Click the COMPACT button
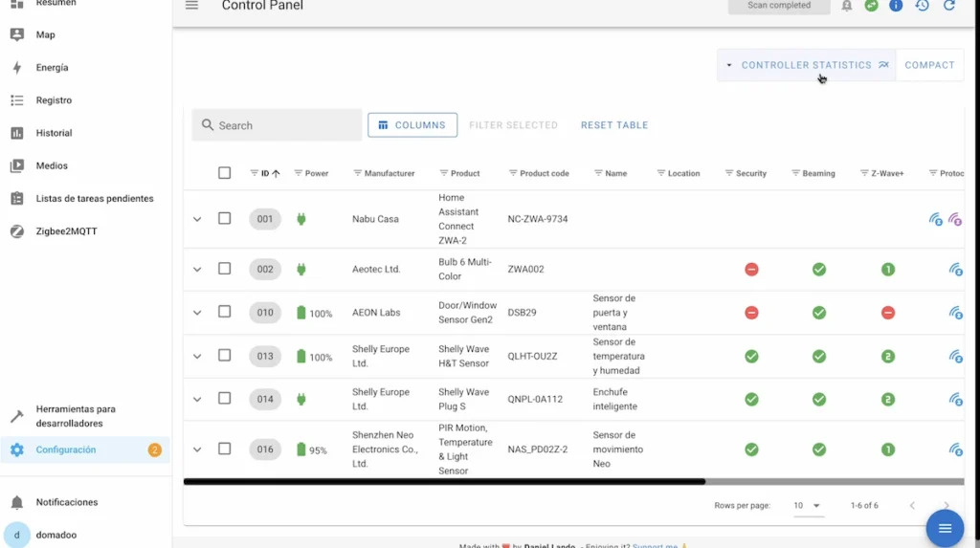The height and width of the screenshot is (548, 980). click(x=929, y=65)
